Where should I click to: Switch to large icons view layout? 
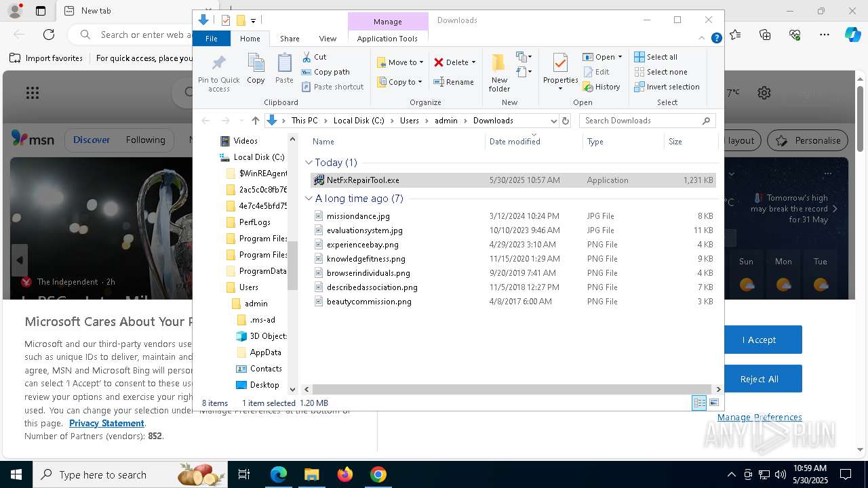click(x=713, y=403)
